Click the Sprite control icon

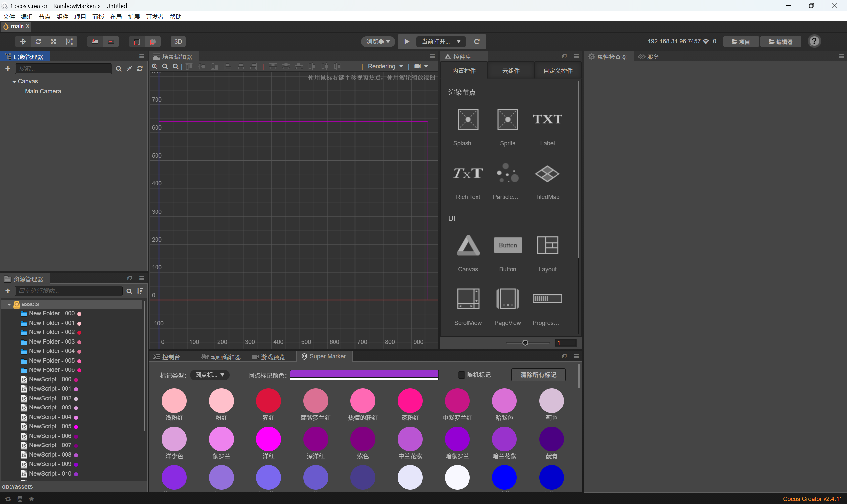pos(508,119)
